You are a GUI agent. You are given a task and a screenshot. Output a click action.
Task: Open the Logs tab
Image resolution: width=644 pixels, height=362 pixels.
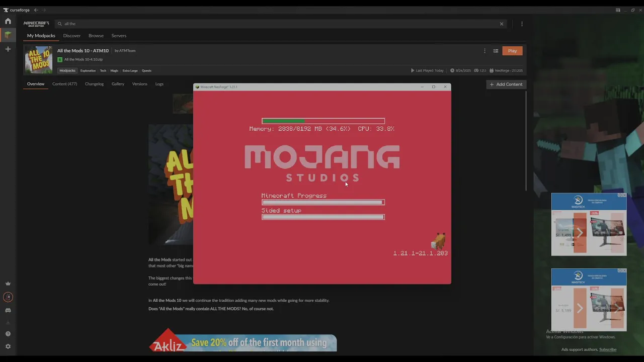pos(159,84)
